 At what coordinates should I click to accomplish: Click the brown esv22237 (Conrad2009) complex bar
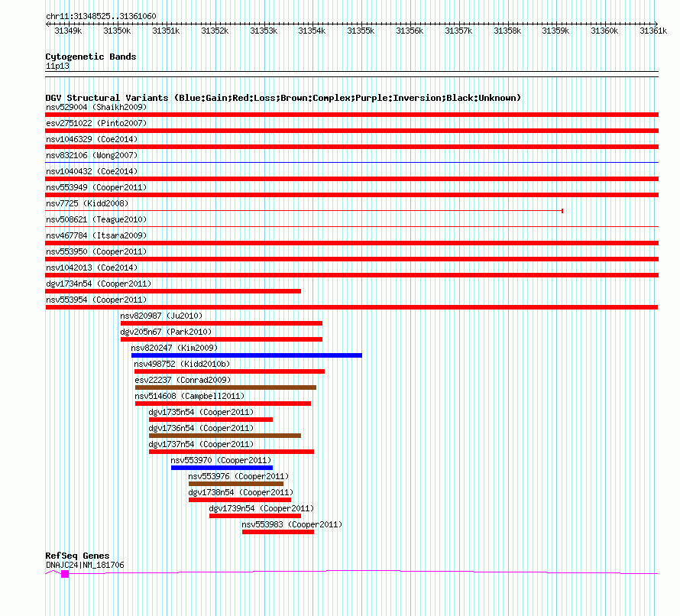(225, 387)
